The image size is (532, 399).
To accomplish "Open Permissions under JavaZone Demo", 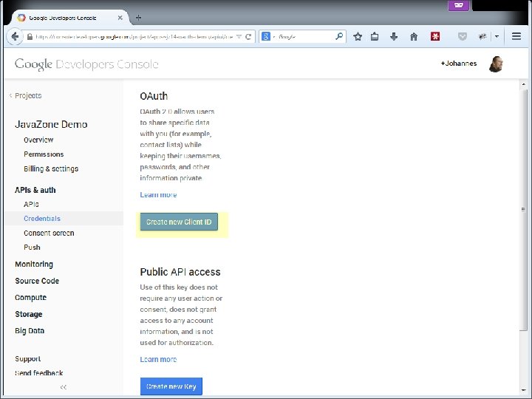I will point(44,154).
